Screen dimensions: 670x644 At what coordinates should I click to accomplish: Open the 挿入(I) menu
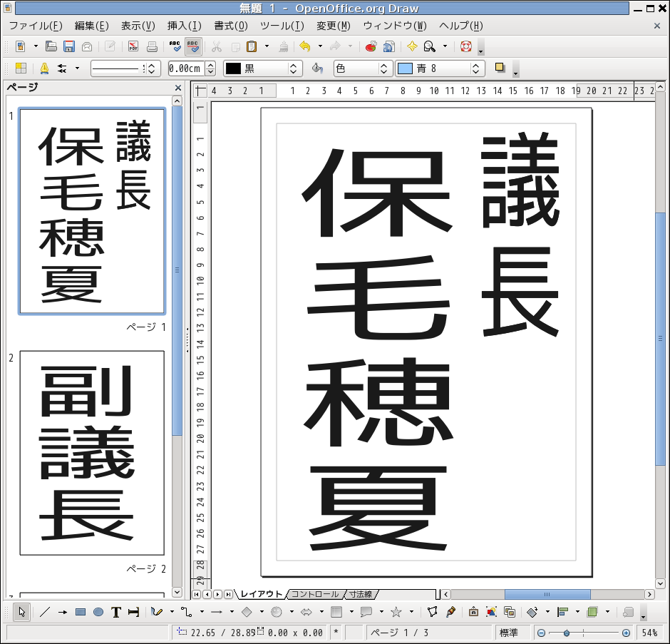pyautogui.click(x=184, y=26)
